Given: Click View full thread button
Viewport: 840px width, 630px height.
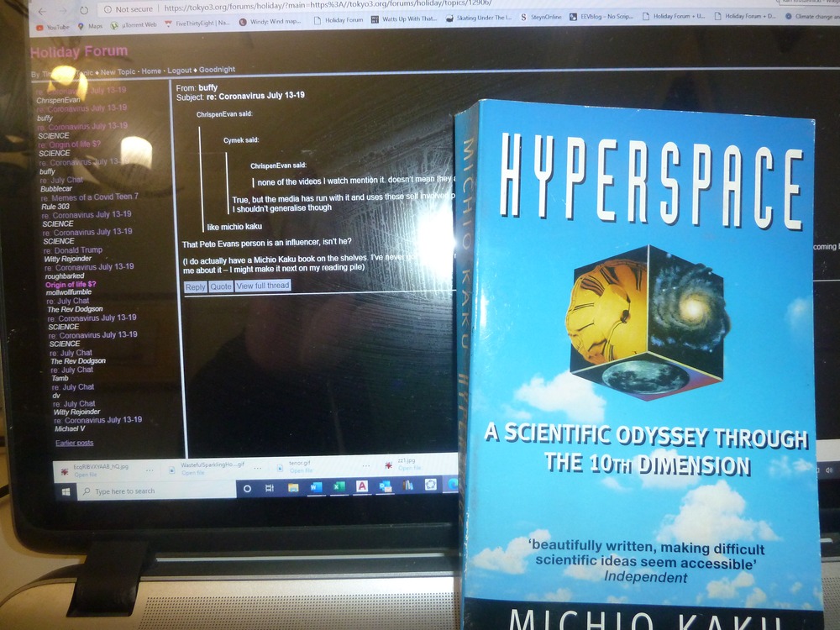Looking at the screenshot, I should [x=262, y=286].
